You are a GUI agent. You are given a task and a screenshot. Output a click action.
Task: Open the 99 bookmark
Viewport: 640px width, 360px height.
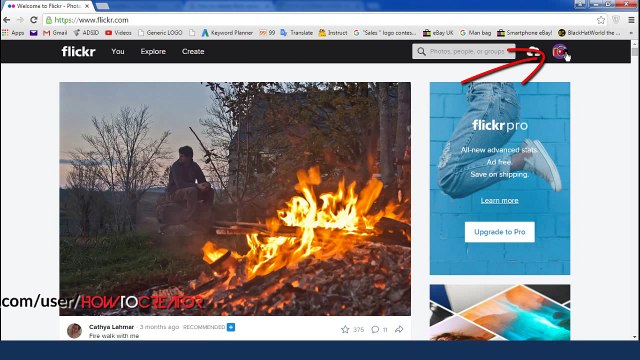(267, 33)
